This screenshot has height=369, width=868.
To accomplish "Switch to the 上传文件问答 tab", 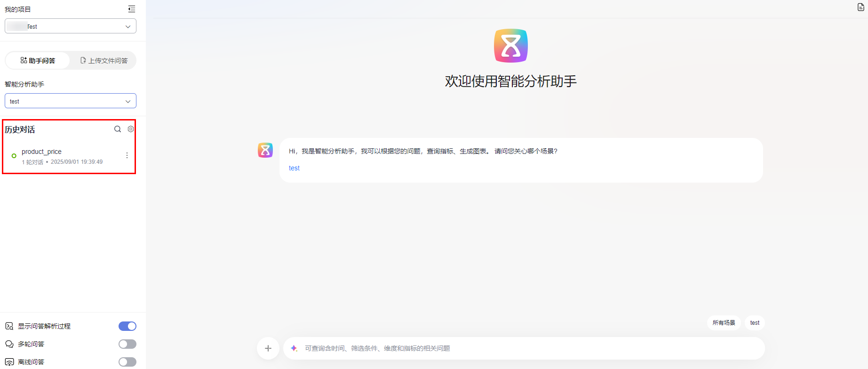I will pyautogui.click(x=104, y=61).
